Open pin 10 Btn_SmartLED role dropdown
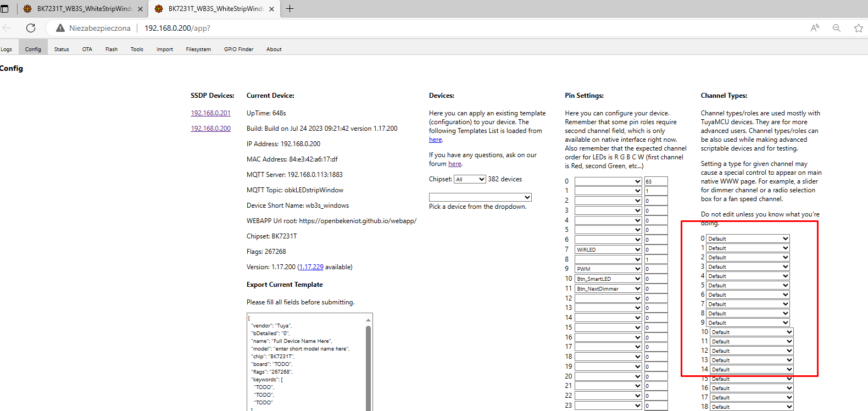Screen dimensions: 868x411 point(608,279)
